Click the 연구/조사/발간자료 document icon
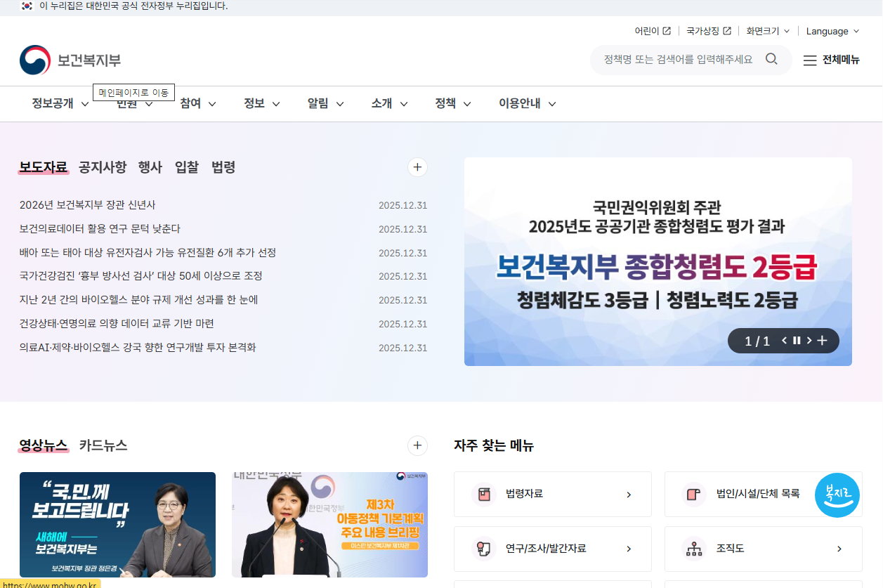This screenshot has width=883, height=588. click(x=483, y=549)
